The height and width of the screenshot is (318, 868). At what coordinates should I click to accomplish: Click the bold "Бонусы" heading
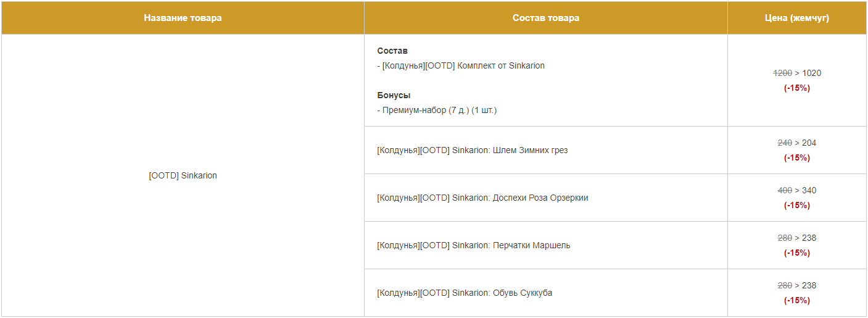tap(394, 95)
